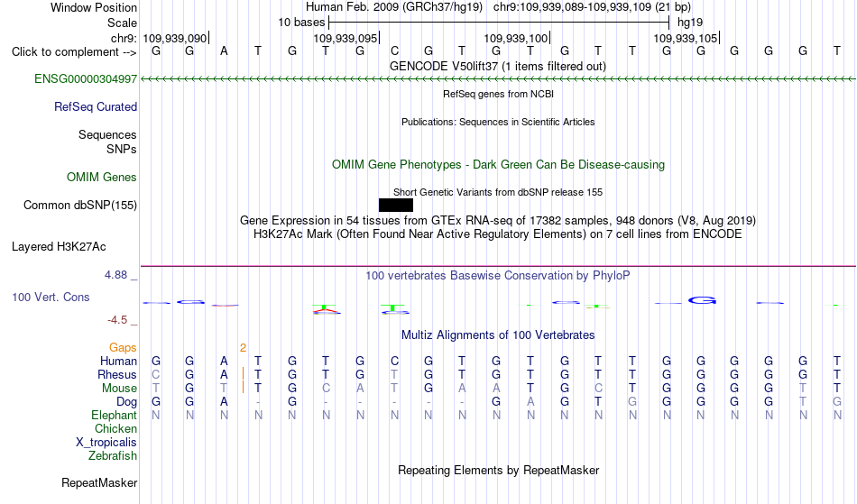Click the Human species row label
Viewport: 857px width, 504px height.
point(118,361)
